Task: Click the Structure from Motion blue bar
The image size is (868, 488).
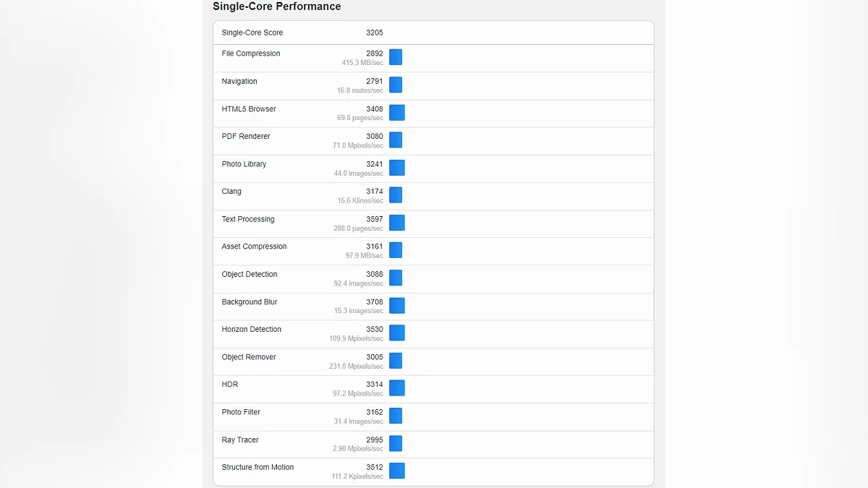Action: 397,471
